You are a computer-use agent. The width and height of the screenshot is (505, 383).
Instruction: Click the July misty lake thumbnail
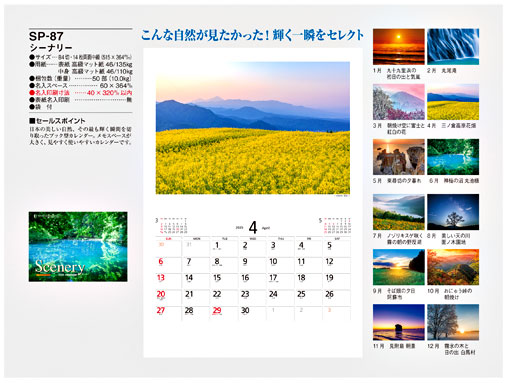tap(398, 212)
